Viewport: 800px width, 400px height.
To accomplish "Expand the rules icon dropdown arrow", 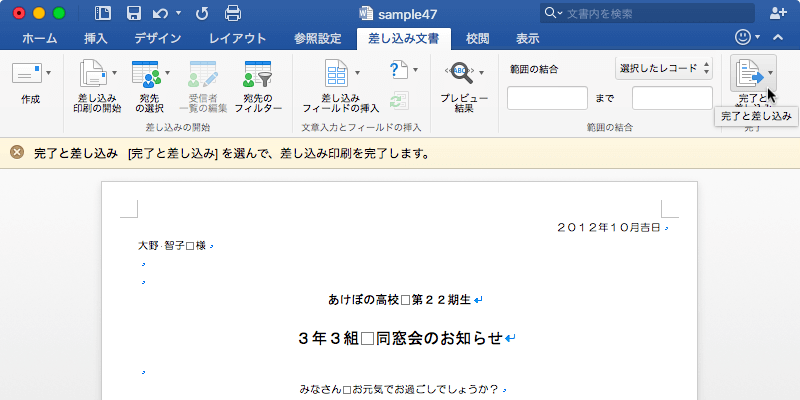I will click(415, 70).
